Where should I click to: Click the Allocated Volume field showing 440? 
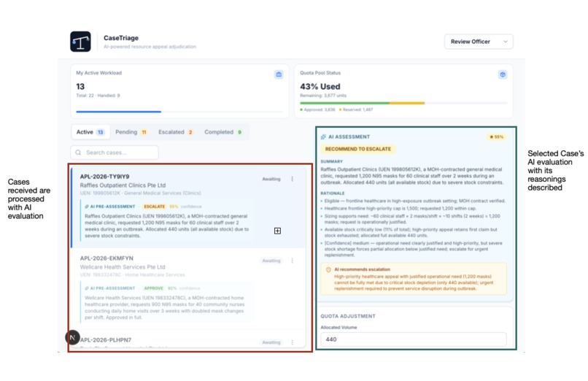(x=413, y=339)
